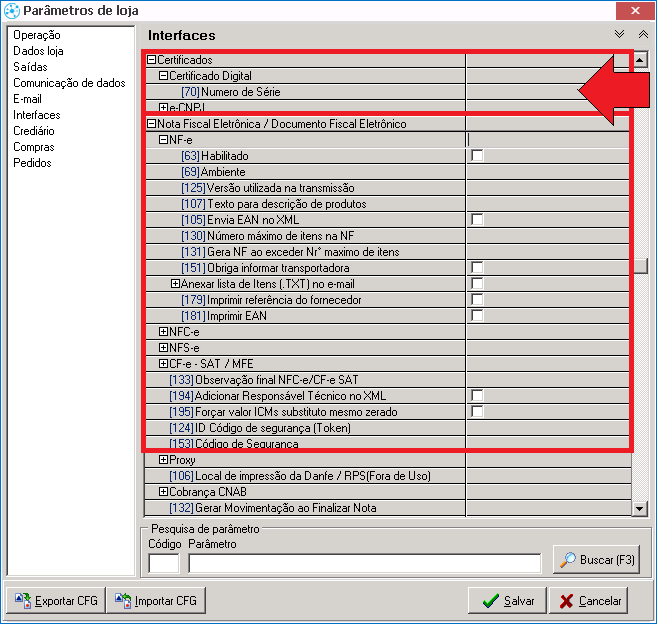This screenshot has height=624, width=657.
Task: Click the double-chevron expand-all icon
Action: tap(619, 34)
